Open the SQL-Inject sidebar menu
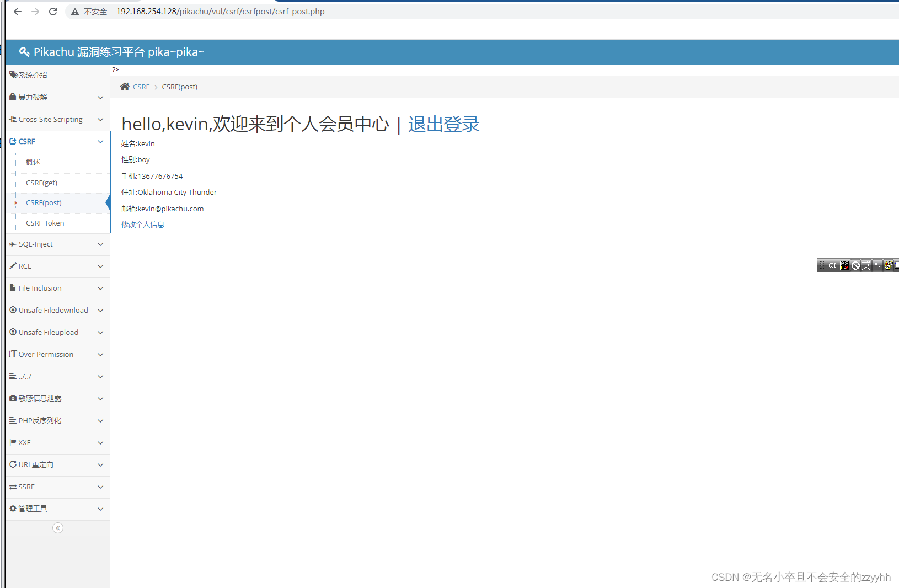 pos(57,244)
